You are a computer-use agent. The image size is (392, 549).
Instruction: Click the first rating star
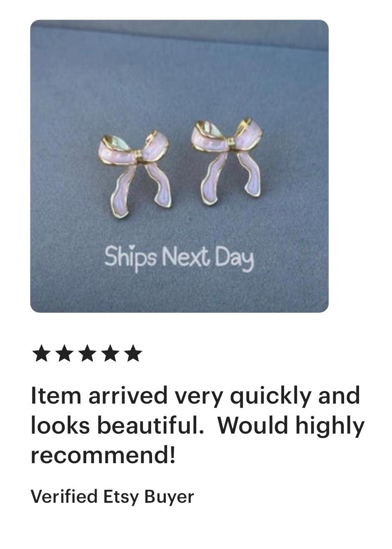(x=40, y=354)
